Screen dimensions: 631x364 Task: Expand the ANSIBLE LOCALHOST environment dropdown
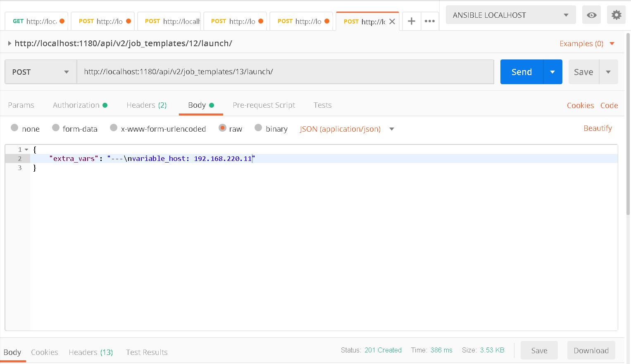(x=511, y=15)
